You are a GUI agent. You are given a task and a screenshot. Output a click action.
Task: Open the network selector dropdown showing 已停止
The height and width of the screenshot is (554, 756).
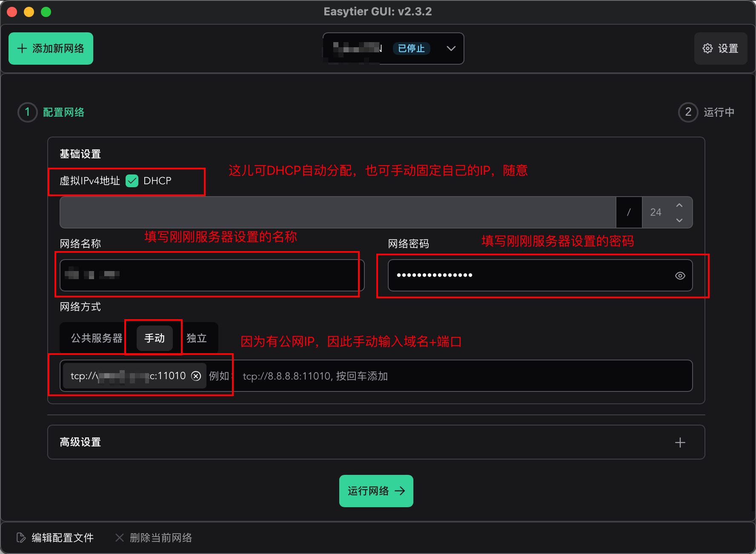coord(451,49)
